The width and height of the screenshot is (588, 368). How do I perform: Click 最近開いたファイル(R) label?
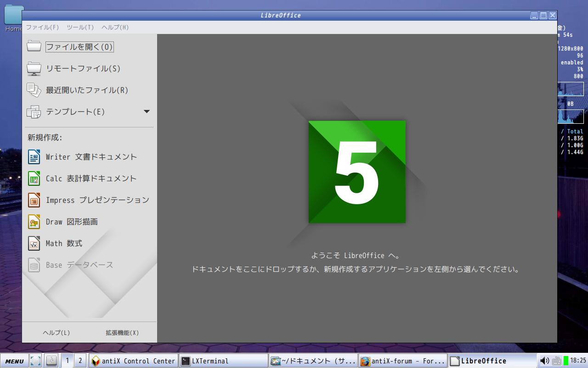(87, 90)
